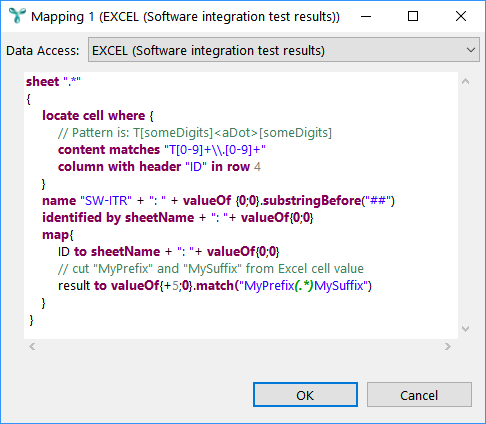
Task: Click the 'SW-ITR' string in name line
Action: click(106, 201)
